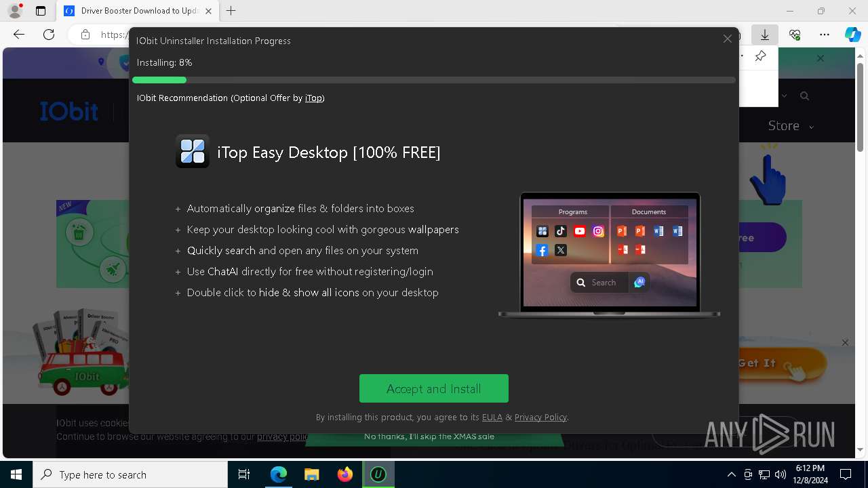
Task: Open taskbar clock showing 6:12 PM
Action: pyautogui.click(x=810, y=474)
